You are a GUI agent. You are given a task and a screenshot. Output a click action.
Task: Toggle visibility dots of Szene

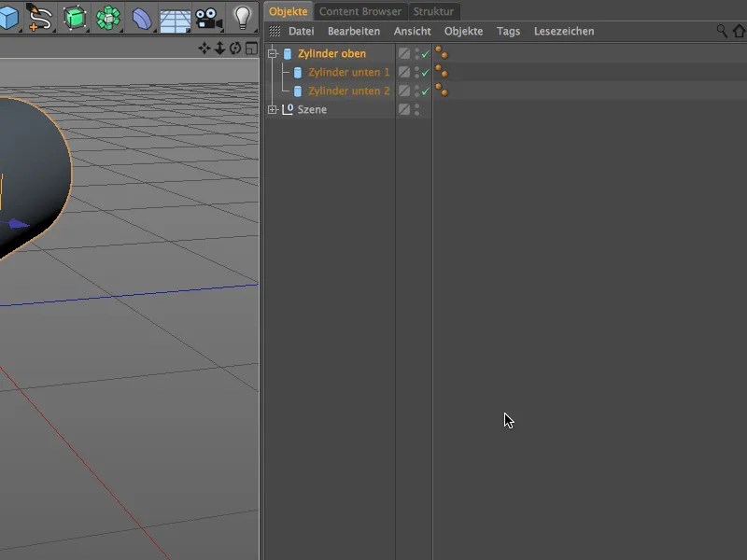click(416, 109)
